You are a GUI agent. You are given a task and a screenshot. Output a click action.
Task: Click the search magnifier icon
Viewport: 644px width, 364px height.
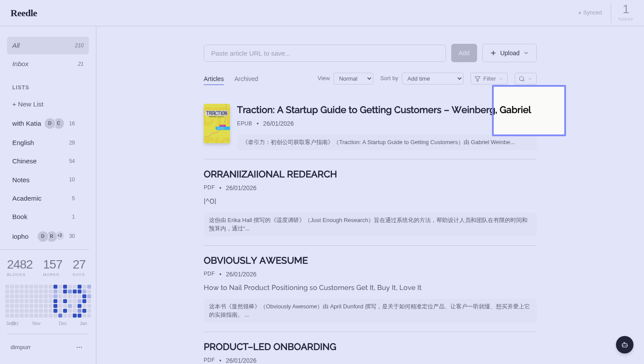[521, 79]
